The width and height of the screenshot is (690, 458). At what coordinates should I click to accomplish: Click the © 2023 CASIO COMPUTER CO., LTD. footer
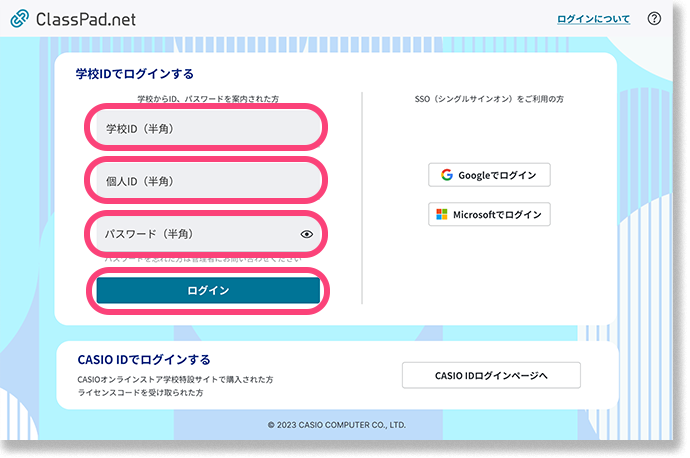[337, 425]
